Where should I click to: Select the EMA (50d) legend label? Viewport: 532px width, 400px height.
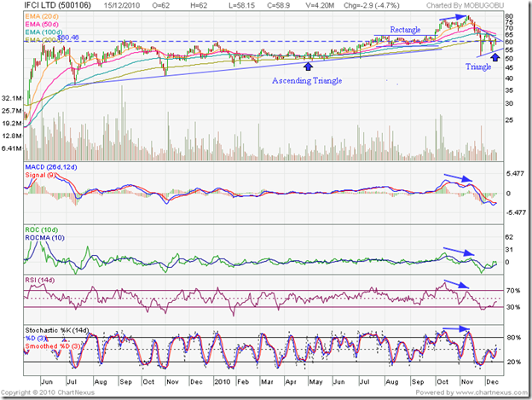pyautogui.click(x=42, y=24)
